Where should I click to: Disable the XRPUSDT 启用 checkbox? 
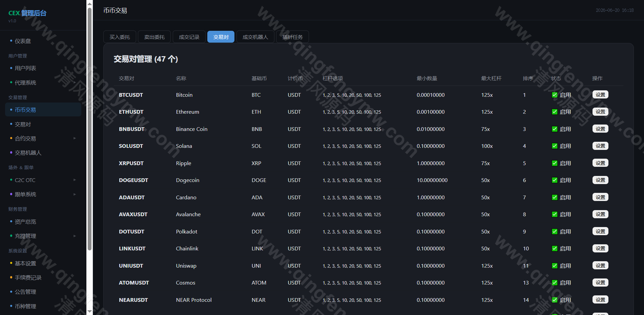click(x=555, y=163)
